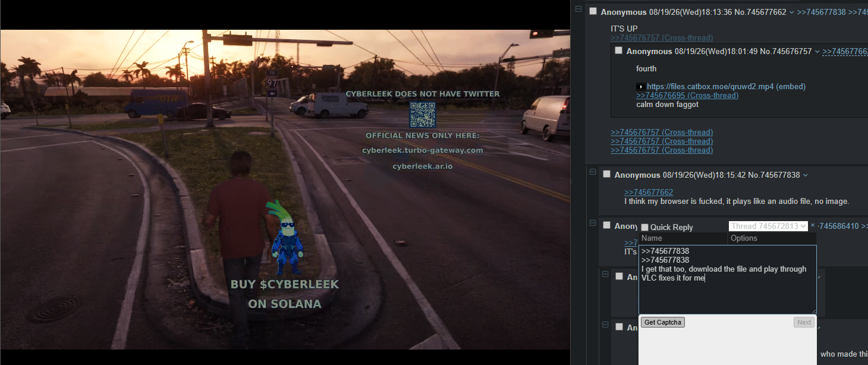Click the 'IT'S UP' post text

pos(624,29)
